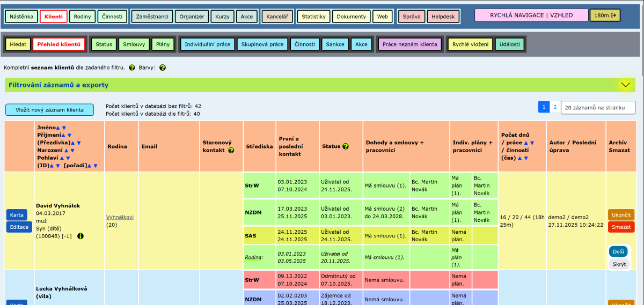Open the records per page dropdown
This screenshot has width=644, height=305.
597,108
